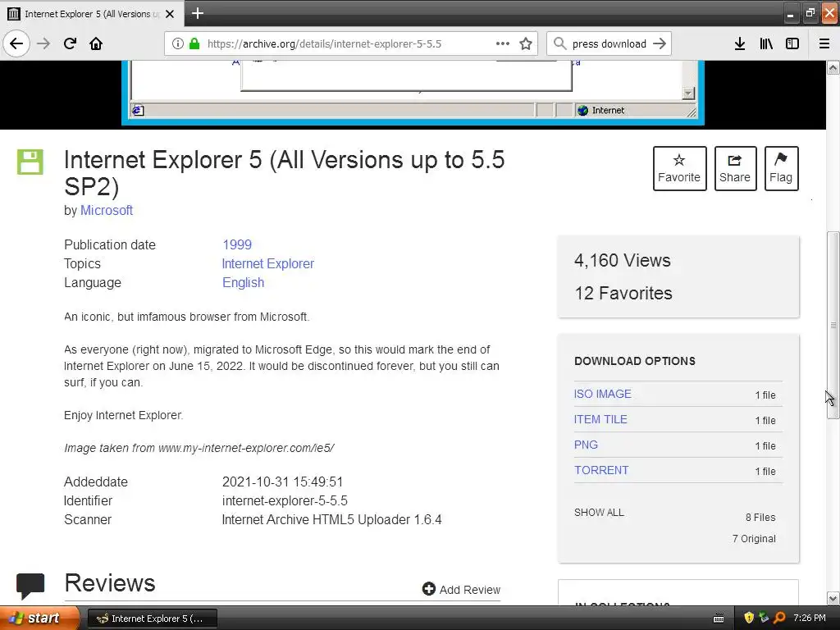The height and width of the screenshot is (630, 840).
Task: Download the PNG file option
Action: click(586, 445)
